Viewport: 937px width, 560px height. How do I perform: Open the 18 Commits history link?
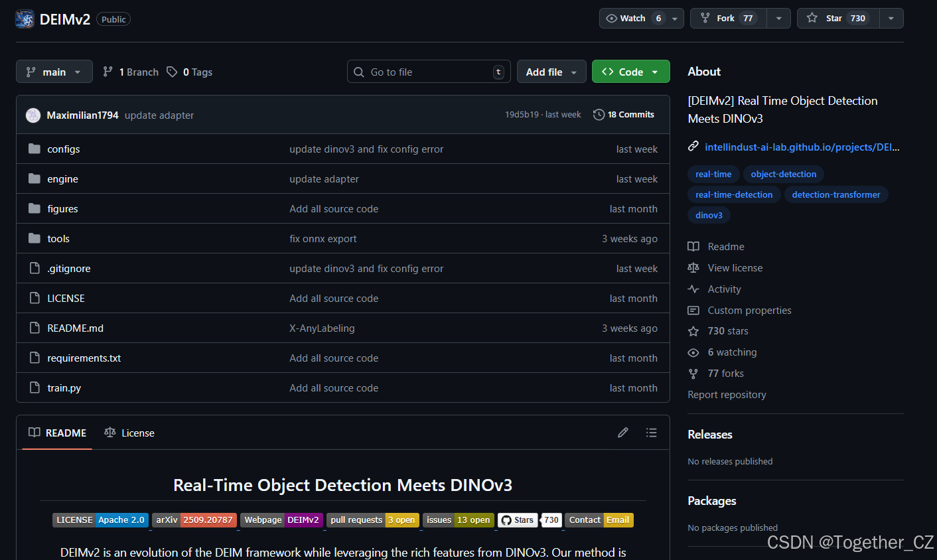pos(624,115)
